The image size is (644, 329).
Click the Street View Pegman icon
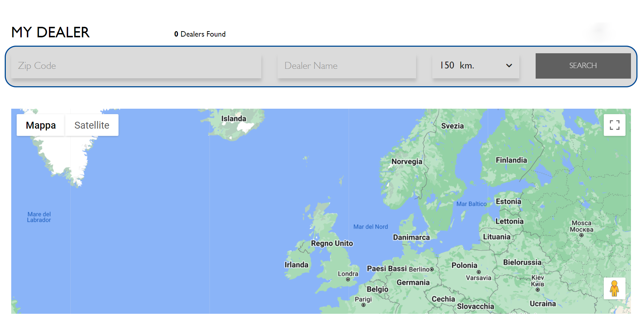[614, 288]
